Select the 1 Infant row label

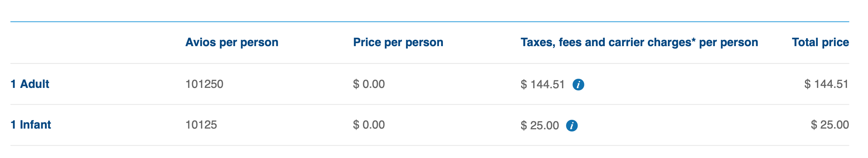click(31, 125)
